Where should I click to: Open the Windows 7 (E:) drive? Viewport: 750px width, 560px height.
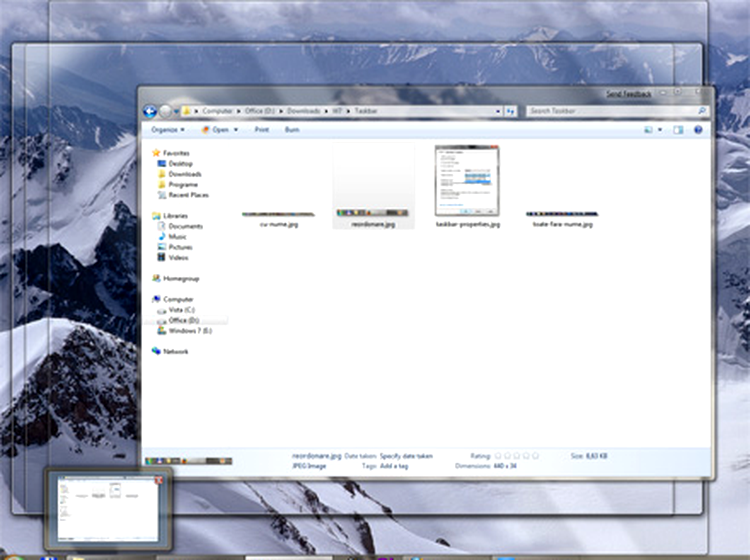point(190,331)
